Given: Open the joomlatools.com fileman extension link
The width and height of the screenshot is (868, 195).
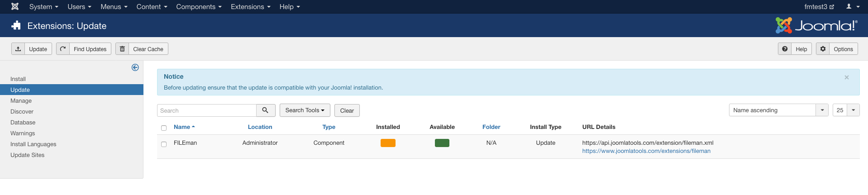Looking at the screenshot, I should click(646, 151).
